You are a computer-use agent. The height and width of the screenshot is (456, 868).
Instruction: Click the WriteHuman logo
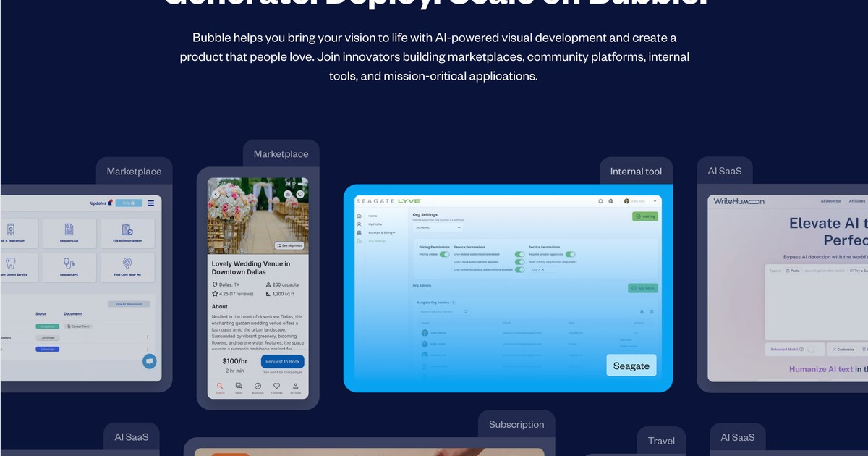tap(739, 201)
